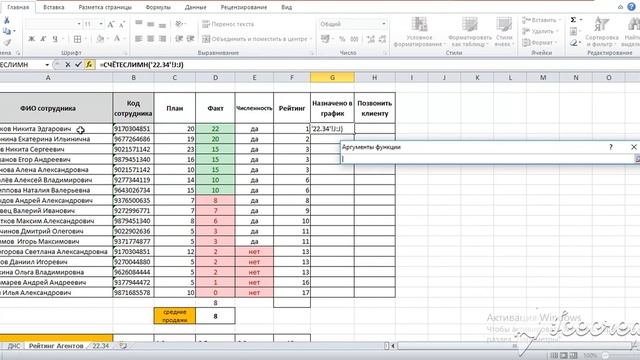This screenshot has width=640, height=360.
Task: Open the 'Данные' ribbon tab
Action: (x=195, y=7)
